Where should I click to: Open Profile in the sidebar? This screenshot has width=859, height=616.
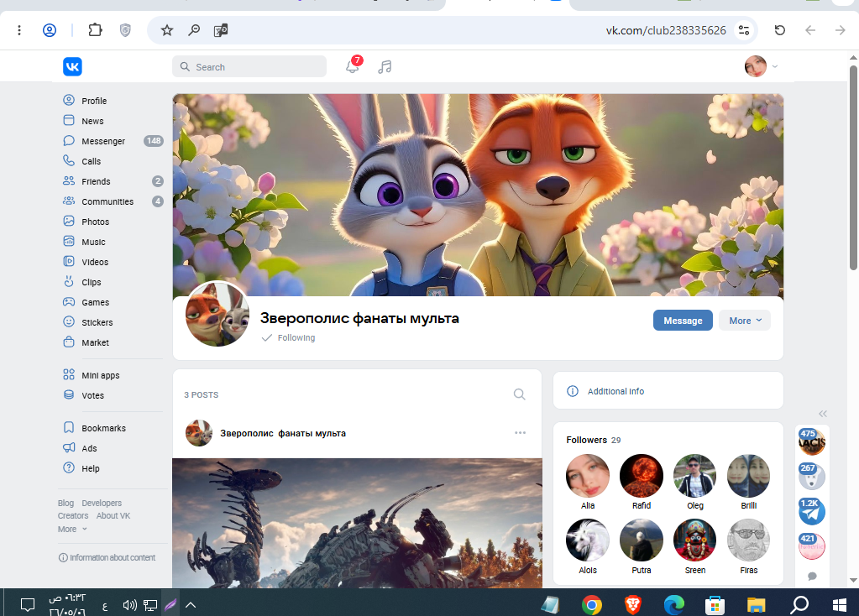click(x=94, y=101)
